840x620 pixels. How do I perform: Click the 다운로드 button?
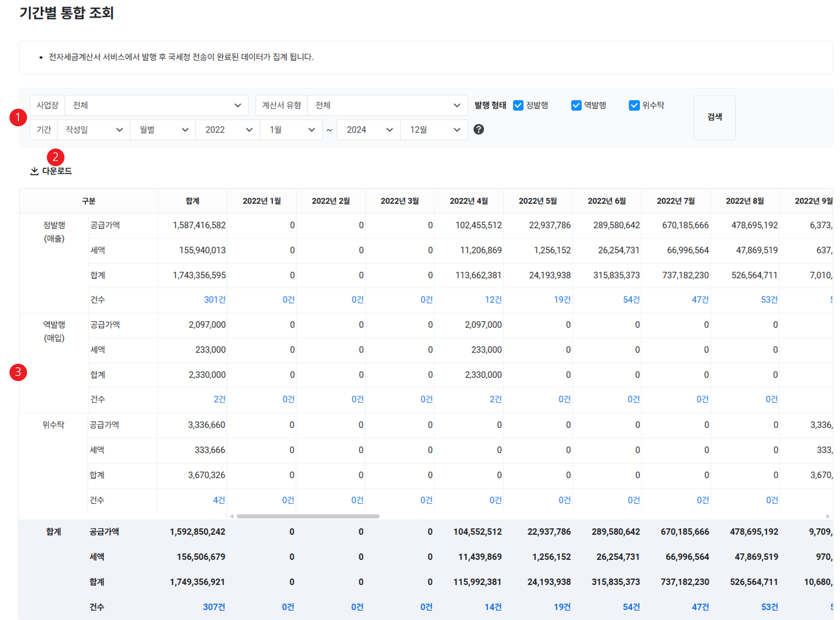click(x=57, y=171)
